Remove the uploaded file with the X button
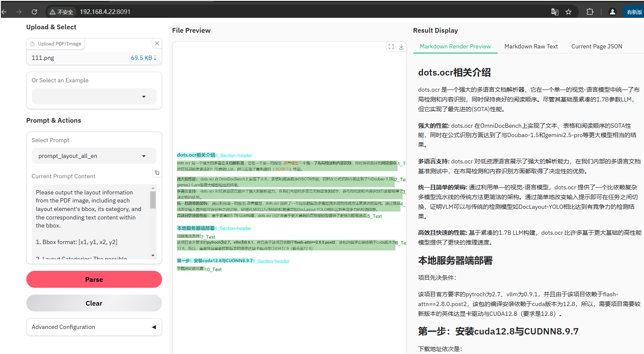Viewport: 644px width, 354px height. point(157,43)
